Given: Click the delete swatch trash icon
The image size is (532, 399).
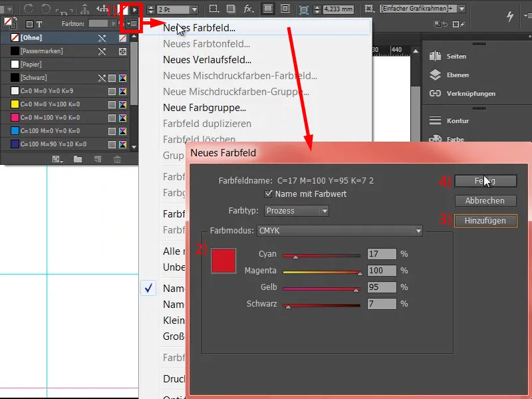Looking at the screenshot, I should (118, 159).
